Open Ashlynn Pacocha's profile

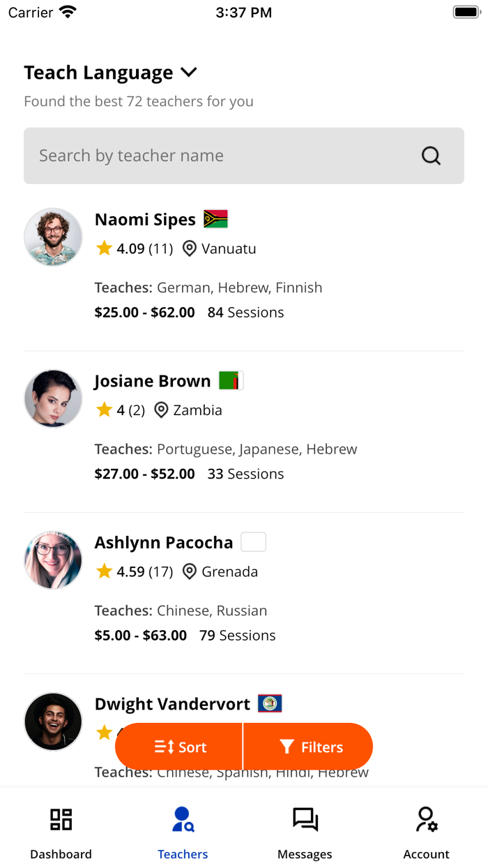tap(164, 541)
